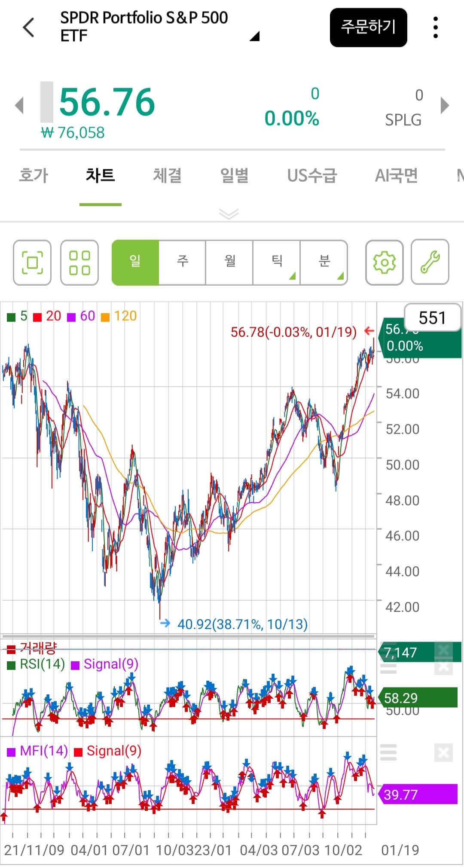This screenshot has height=868, width=464.
Task: Tap the 01/19 date on time axis
Action: (400, 850)
